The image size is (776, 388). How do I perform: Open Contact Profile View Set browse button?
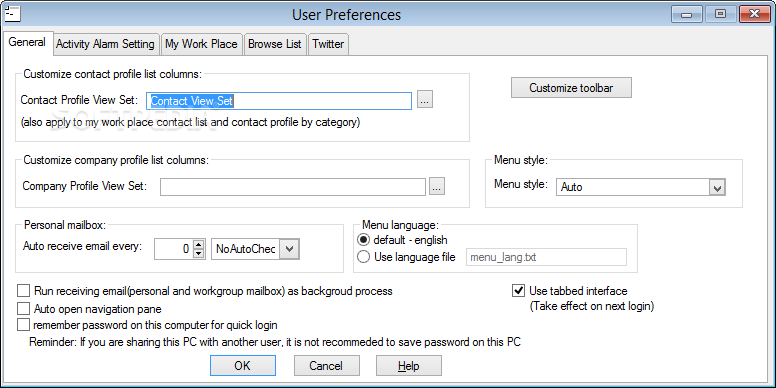(425, 101)
